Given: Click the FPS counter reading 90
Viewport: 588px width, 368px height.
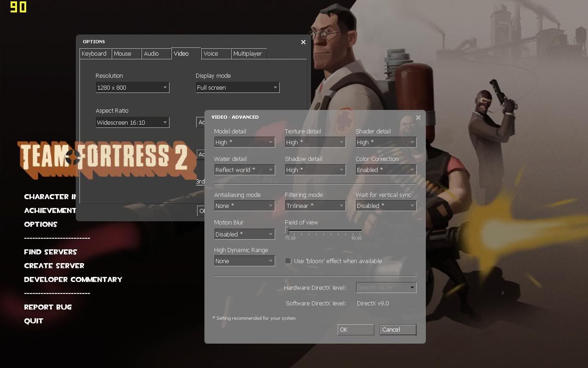Looking at the screenshot, I should click(x=18, y=7).
